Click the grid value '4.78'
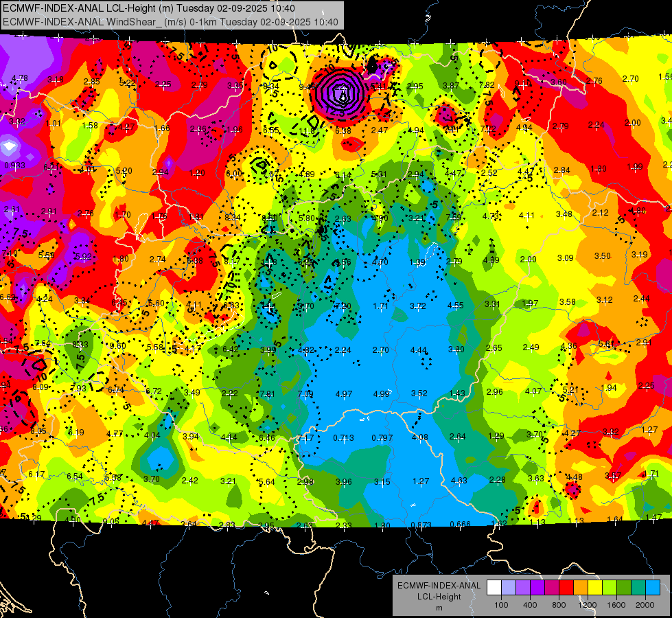Viewport: 672px width, 618px height. click(20, 78)
